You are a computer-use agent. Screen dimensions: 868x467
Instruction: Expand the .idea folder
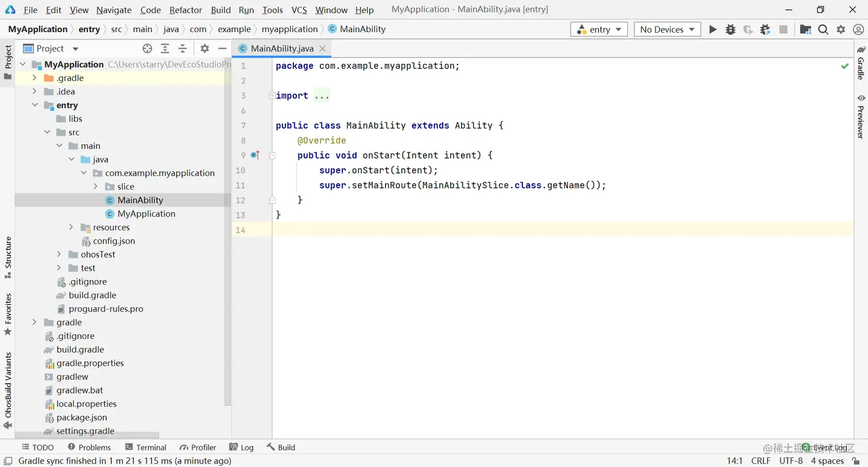coord(34,91)
